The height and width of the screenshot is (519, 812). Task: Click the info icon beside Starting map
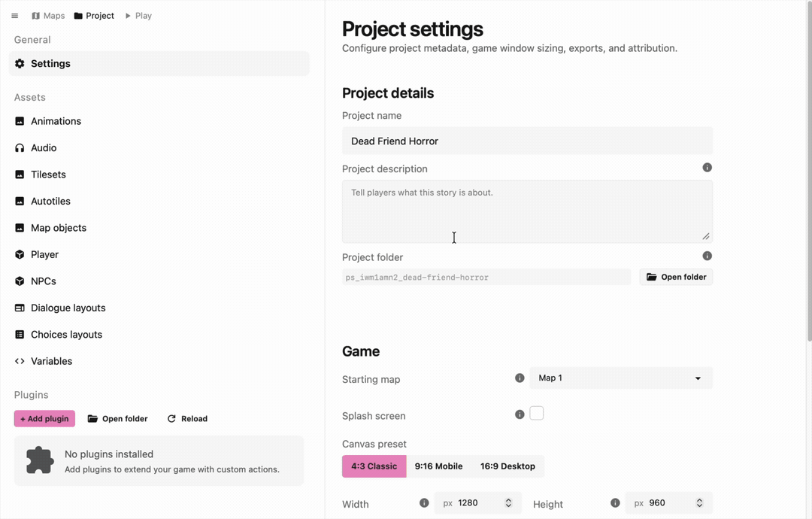[520, 378]
